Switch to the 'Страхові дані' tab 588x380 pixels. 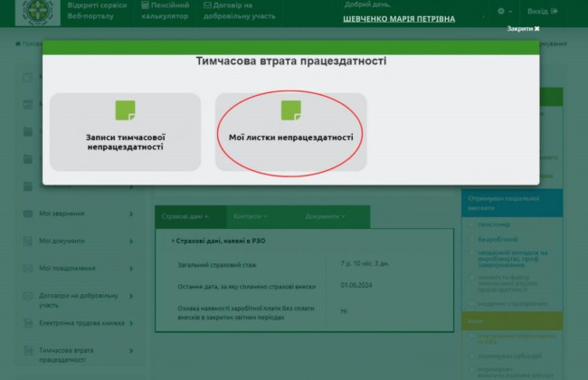click(191, 216)
